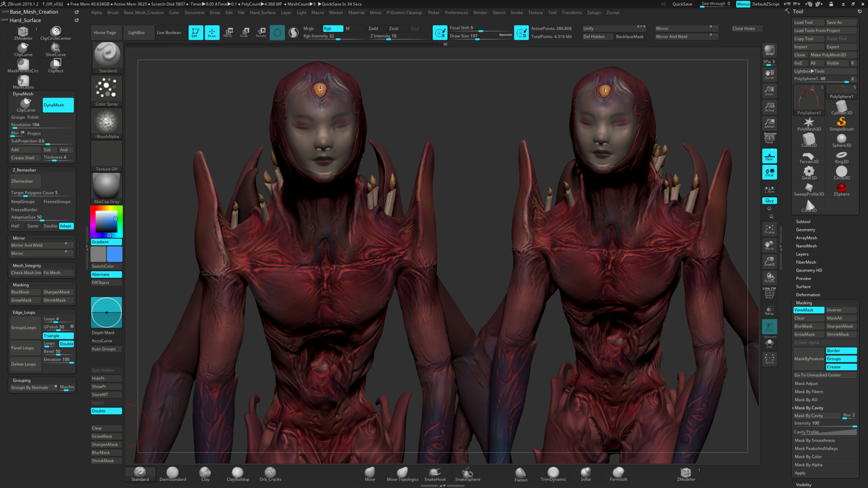This screenshot has height=488, width=868.
Task: Expand the Deformation section
Action: click(808, 294)
